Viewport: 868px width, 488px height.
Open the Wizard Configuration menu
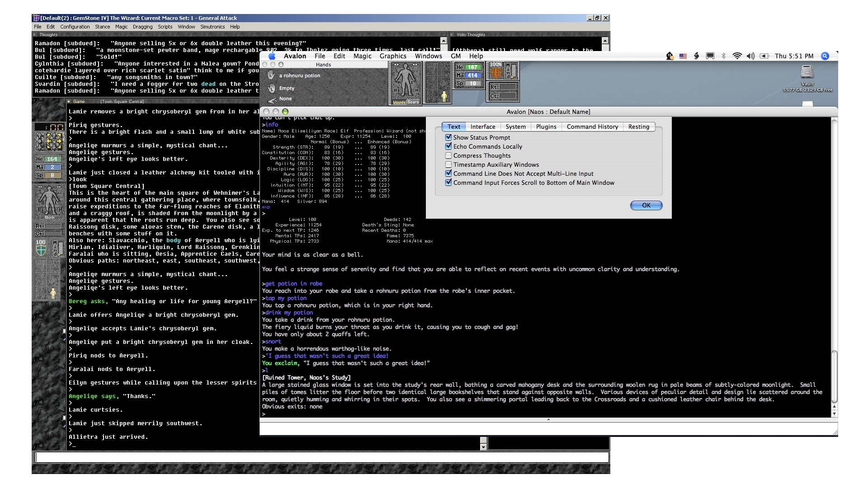[x=75, y=27]
